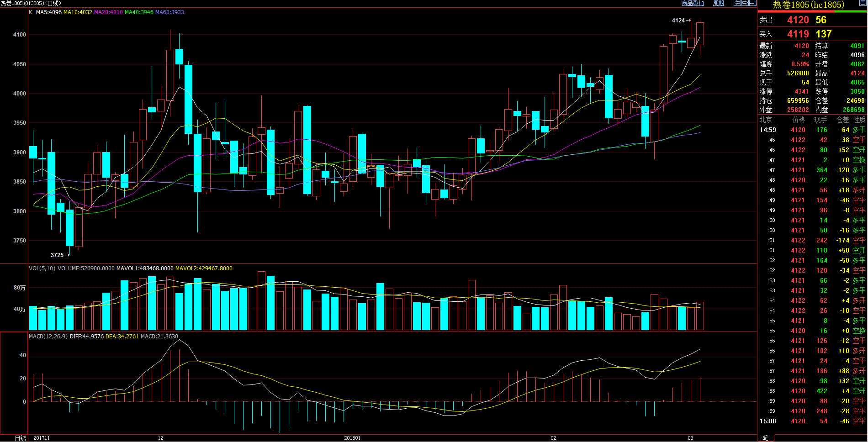Click the 3725 low price marker
This screenshot has height=442, width=868.
[x=57, y=255]
